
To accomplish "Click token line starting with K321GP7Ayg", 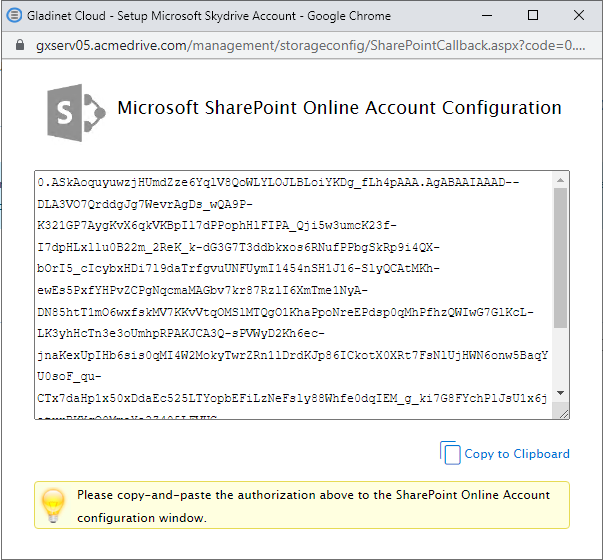I will point(217,225).
